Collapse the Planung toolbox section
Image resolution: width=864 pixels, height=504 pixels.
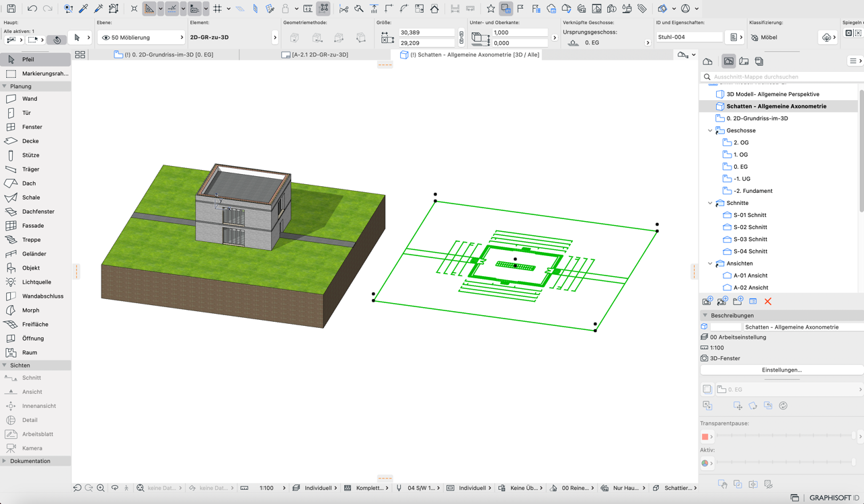(5, 86)
